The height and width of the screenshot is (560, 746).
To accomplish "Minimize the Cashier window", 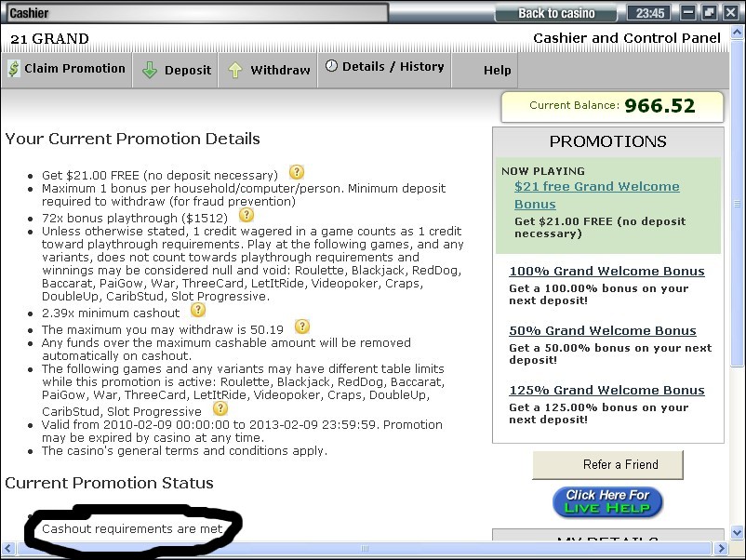I will (687, 12).
